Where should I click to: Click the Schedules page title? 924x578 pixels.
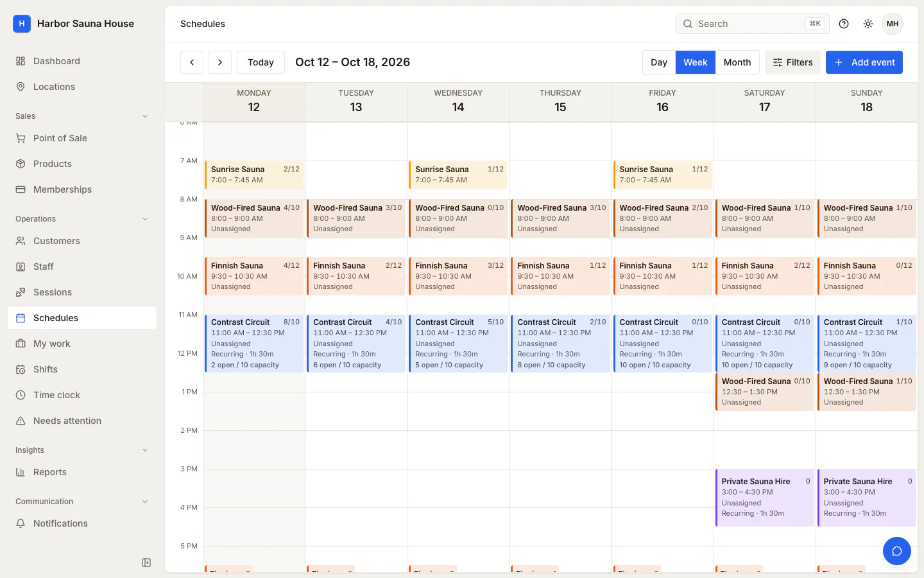203,24
